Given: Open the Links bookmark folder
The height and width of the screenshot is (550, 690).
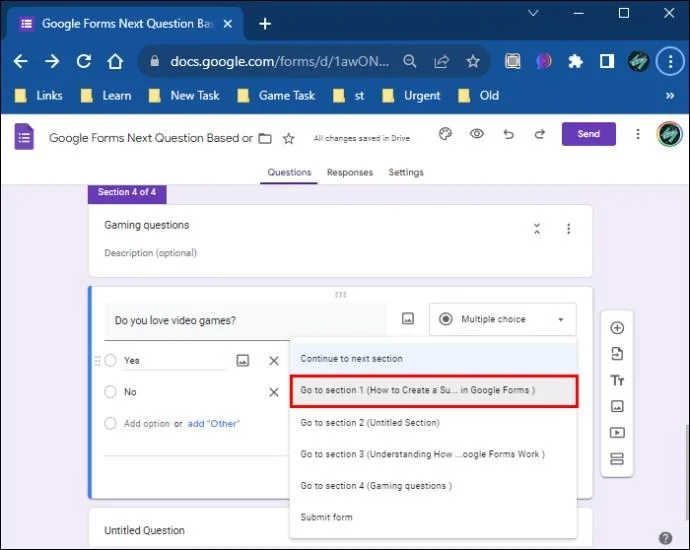Looking at the screenshot, I should 39,95.
